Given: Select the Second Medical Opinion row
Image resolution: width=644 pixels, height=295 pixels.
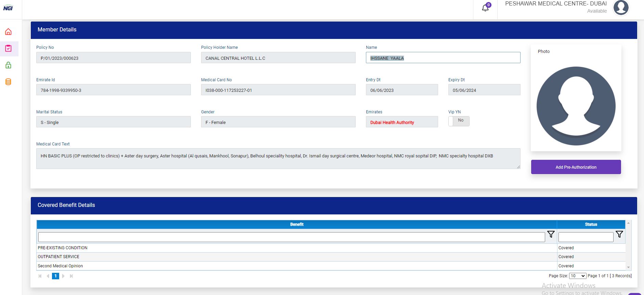Looking at the screenshot, I should tap(331, 266).
